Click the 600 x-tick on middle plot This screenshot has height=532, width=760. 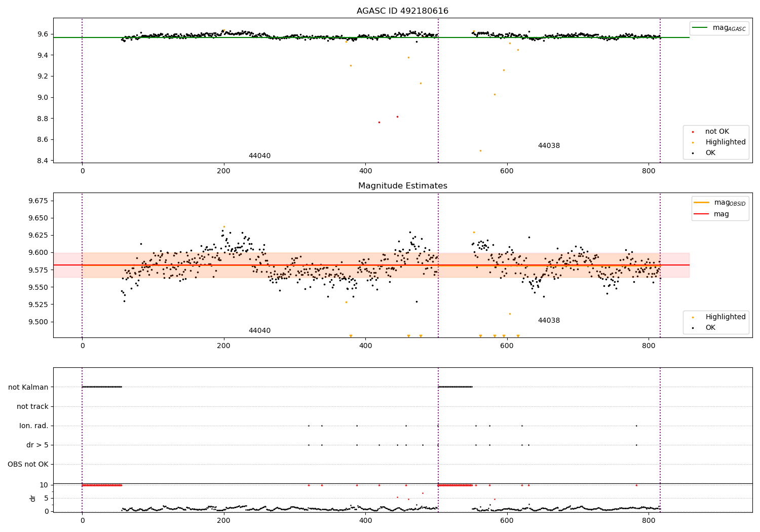507,346
